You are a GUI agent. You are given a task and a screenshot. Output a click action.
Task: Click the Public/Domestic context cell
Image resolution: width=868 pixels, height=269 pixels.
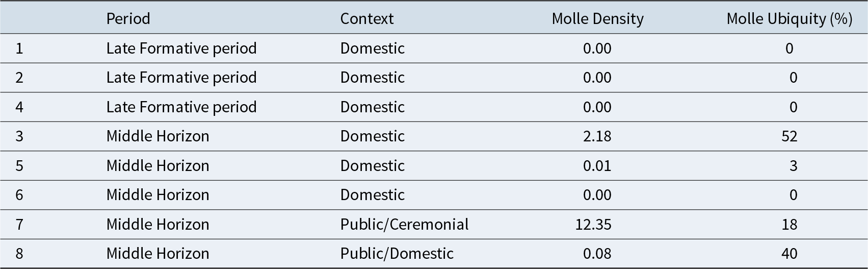click(x=397, y=254)
